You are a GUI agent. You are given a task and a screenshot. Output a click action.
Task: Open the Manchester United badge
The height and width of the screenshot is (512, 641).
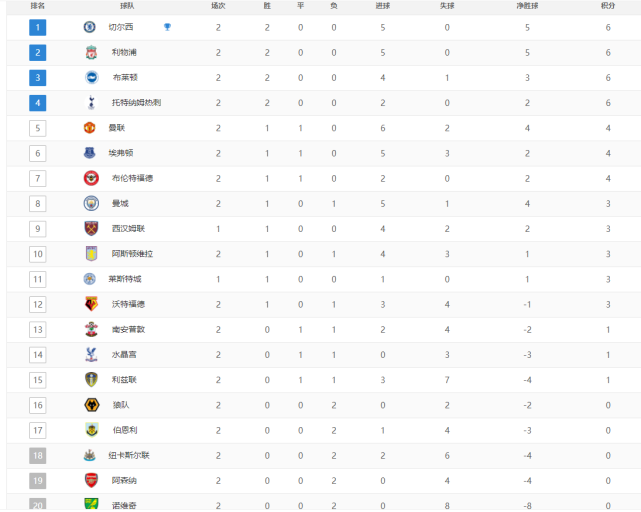pos(90,128)
